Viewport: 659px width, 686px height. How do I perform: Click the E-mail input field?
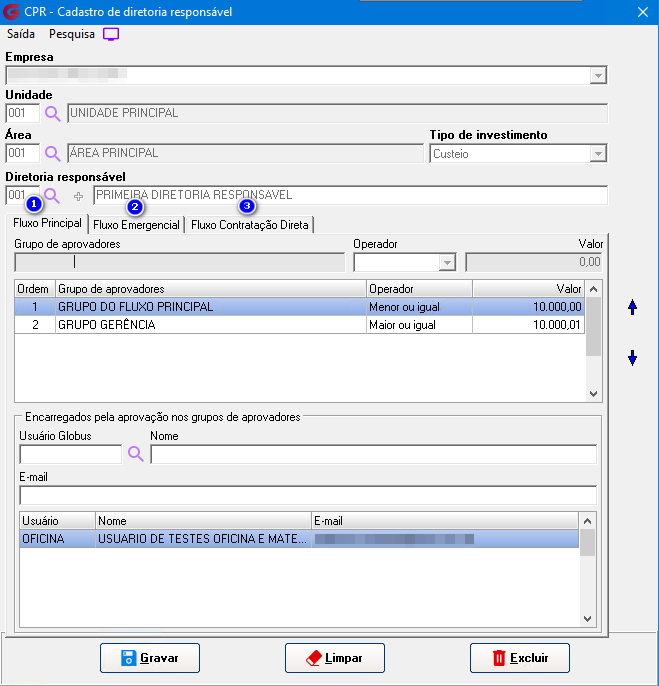pos(308,496)
